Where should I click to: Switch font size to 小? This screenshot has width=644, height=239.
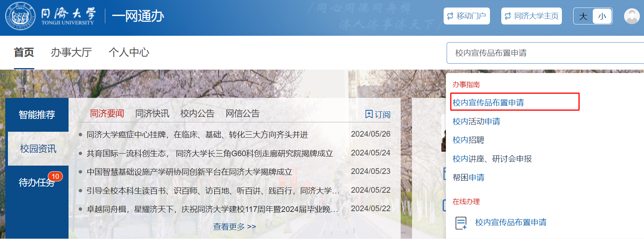click(602, 16)
